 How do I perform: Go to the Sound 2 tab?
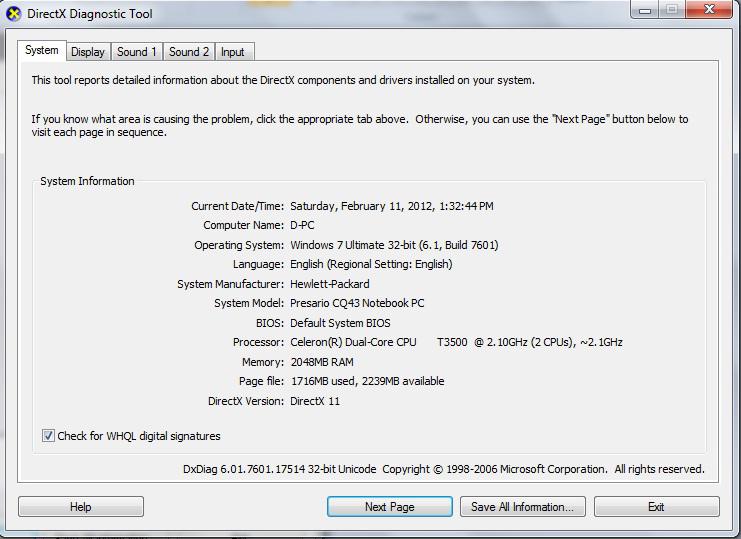[x=189, y=52]
